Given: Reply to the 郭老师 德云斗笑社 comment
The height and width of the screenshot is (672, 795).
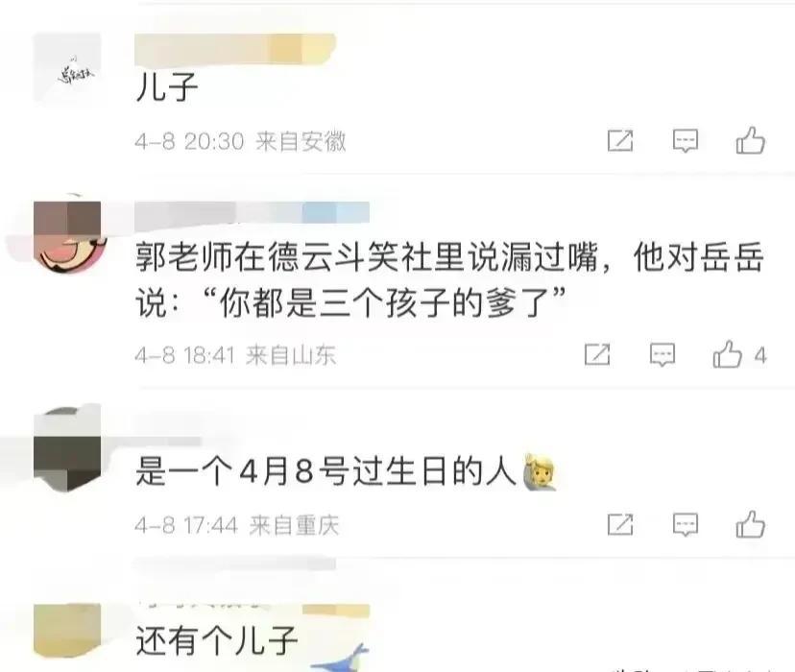Looking at the screenshot, I should 662,354.
